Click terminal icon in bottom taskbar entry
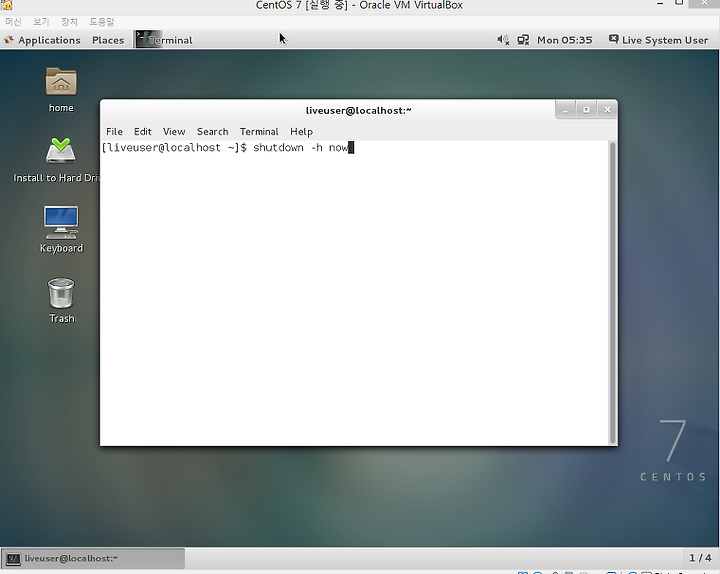 [x=13, y=559]
